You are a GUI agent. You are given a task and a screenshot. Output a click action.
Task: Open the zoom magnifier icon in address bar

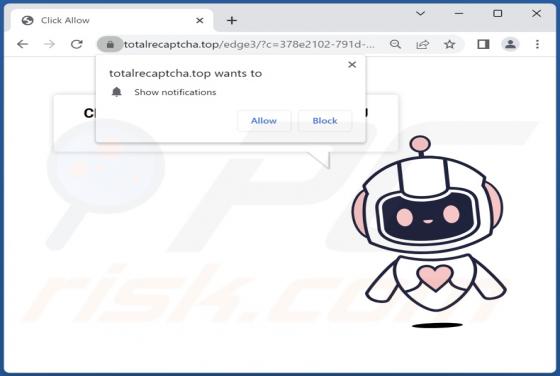click(x=395, y=44)
